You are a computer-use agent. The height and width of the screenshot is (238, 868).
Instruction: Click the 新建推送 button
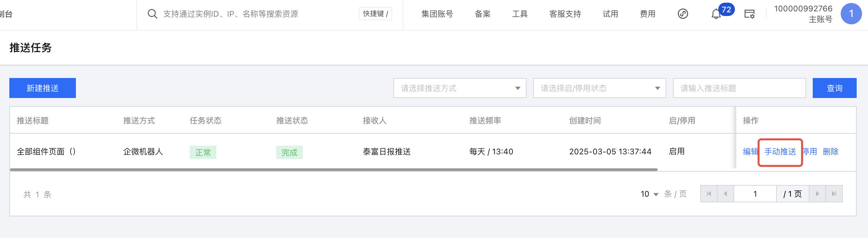pyautogui.click(x=43, y=88)
